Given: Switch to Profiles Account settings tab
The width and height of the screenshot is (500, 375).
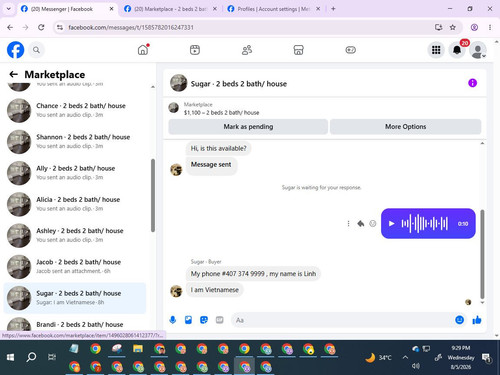Looking at the screenshot, I should coord(273,9).
